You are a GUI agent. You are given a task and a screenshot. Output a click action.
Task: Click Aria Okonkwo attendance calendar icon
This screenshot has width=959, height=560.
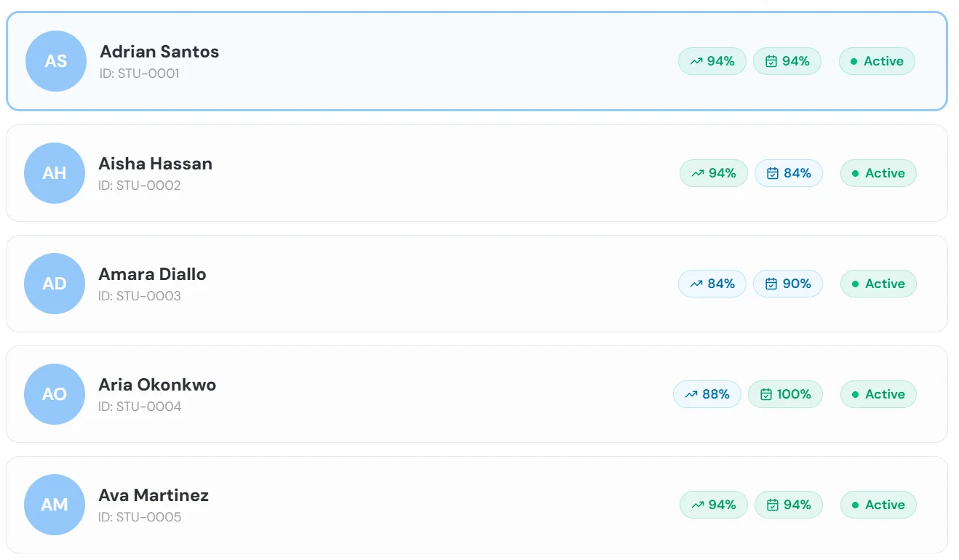(766, 395)
